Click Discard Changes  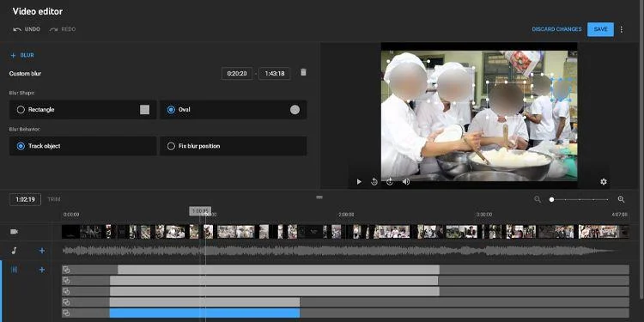pos(556,29)
